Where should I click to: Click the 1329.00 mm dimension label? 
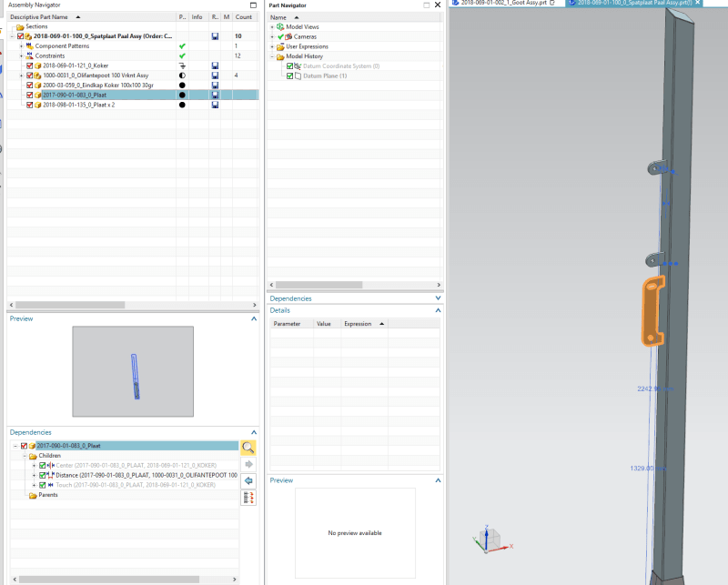point(648,469)
